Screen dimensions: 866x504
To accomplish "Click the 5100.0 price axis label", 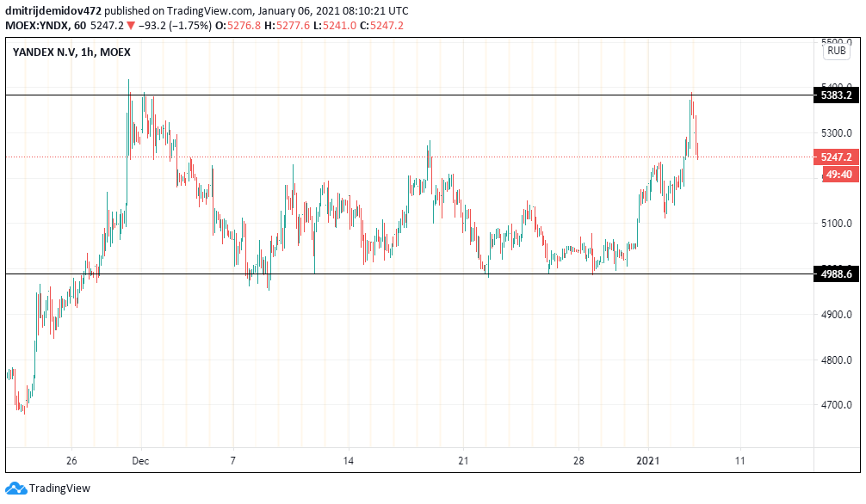I will pos(836,223).
